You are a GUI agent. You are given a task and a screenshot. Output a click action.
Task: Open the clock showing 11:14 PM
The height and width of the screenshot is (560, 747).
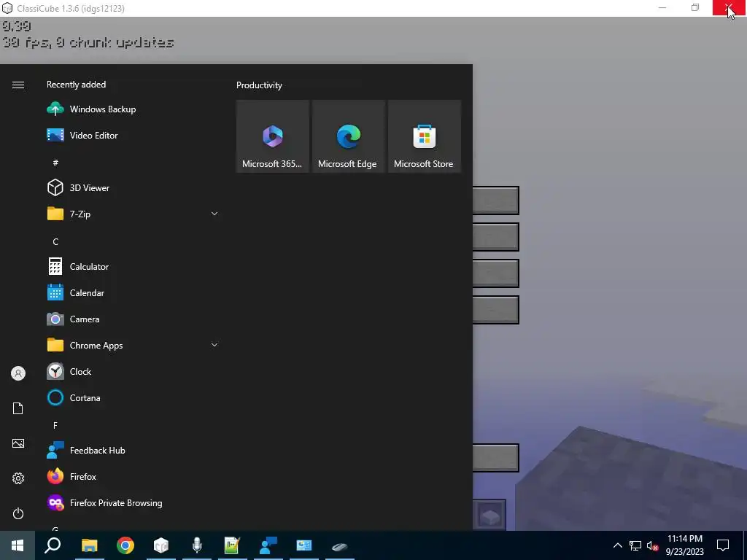coord(684,545)
